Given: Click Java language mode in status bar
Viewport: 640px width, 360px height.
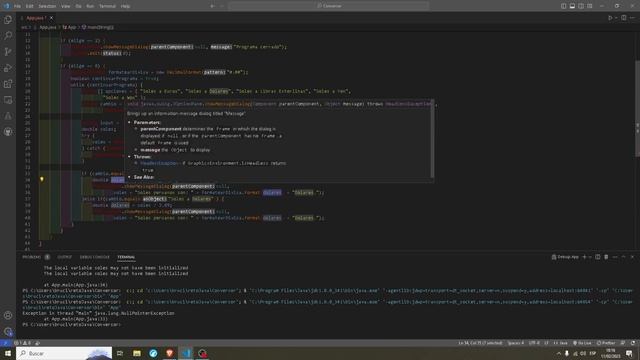Looking at the screenshot, I should [561, 343].
